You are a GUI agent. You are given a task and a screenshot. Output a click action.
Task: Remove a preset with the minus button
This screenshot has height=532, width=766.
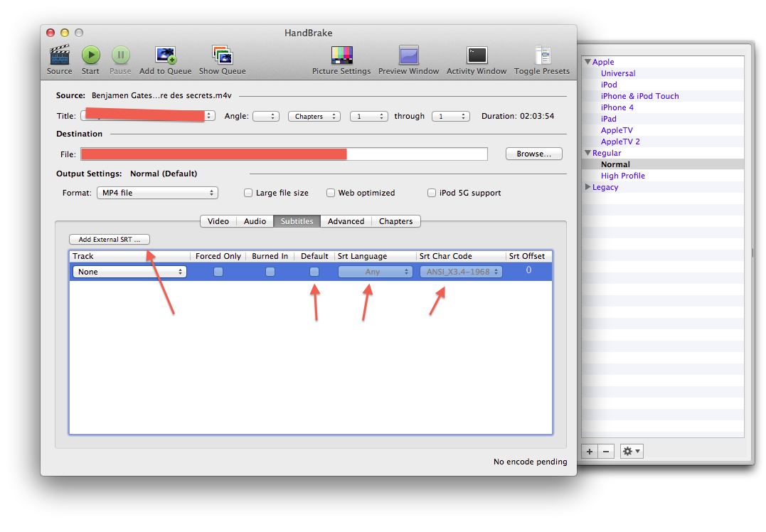click(x=606, y=452)
